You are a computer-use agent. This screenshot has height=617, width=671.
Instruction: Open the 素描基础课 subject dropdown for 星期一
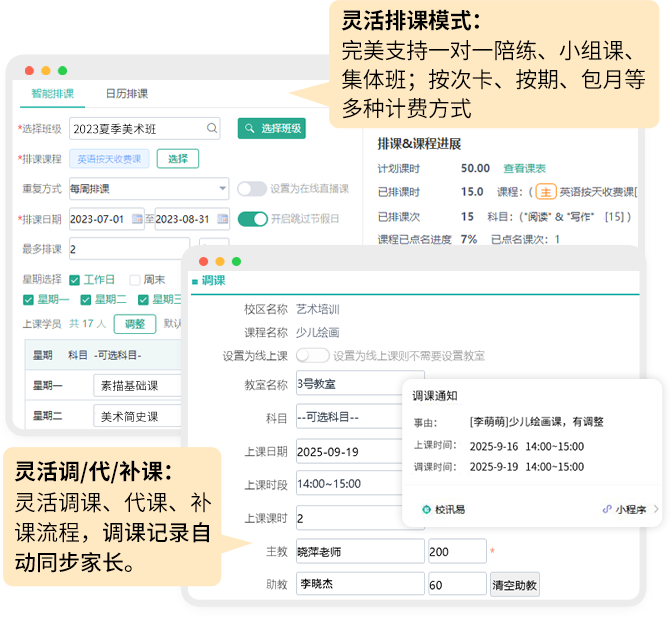click(x=138, y=386)
